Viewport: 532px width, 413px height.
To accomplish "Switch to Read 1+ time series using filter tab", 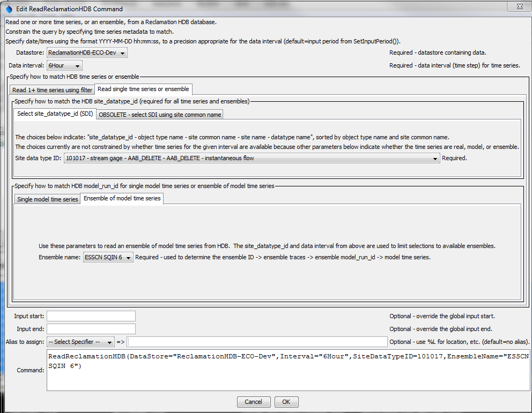I will pos(51,89).
